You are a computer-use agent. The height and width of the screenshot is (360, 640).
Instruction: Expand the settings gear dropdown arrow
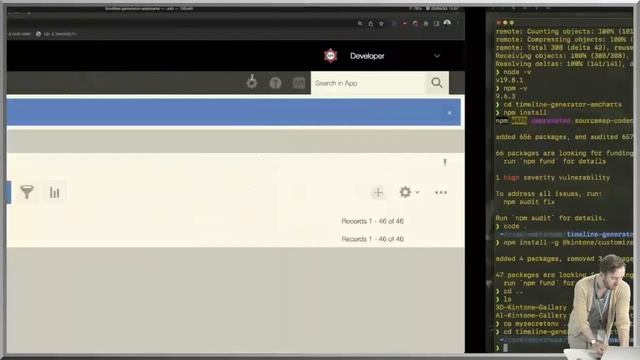click(417, 192)
